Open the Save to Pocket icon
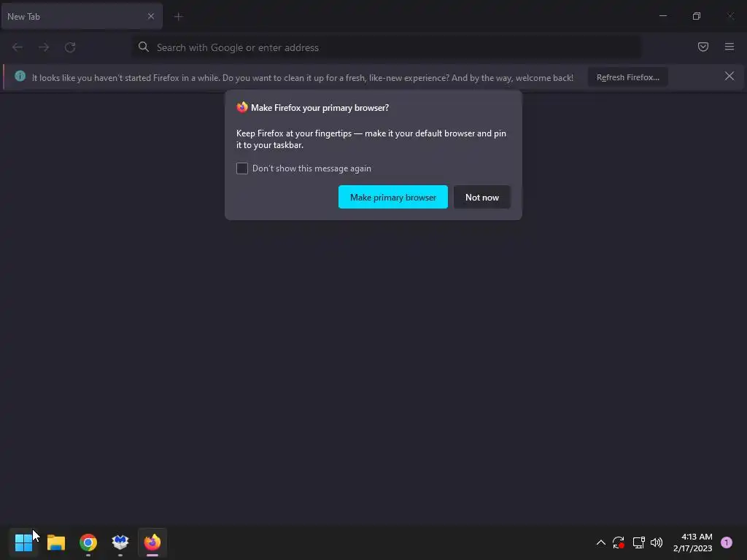This screenshot has width=747, height=560. point(703,47)
